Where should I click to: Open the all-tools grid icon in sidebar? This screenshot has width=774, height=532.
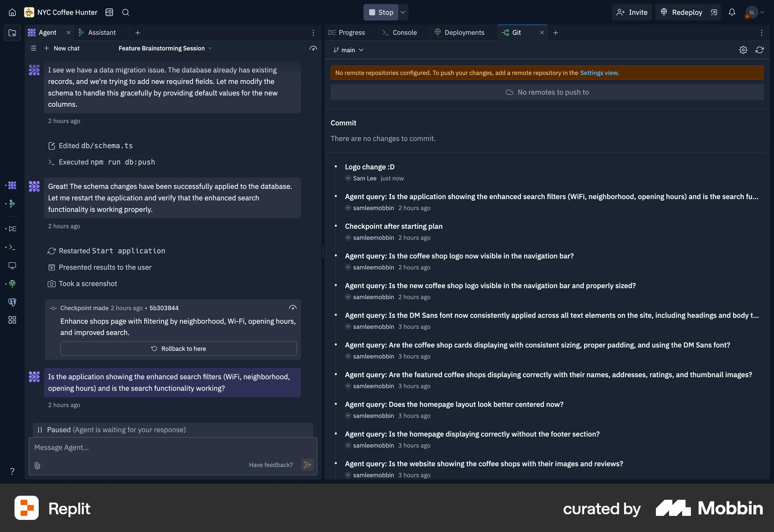[12, 320]
